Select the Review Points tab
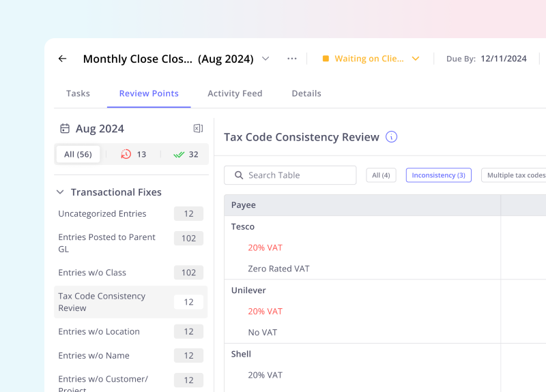Image resolution: width=546 pixels, height=392 pixels. point(149,93)
